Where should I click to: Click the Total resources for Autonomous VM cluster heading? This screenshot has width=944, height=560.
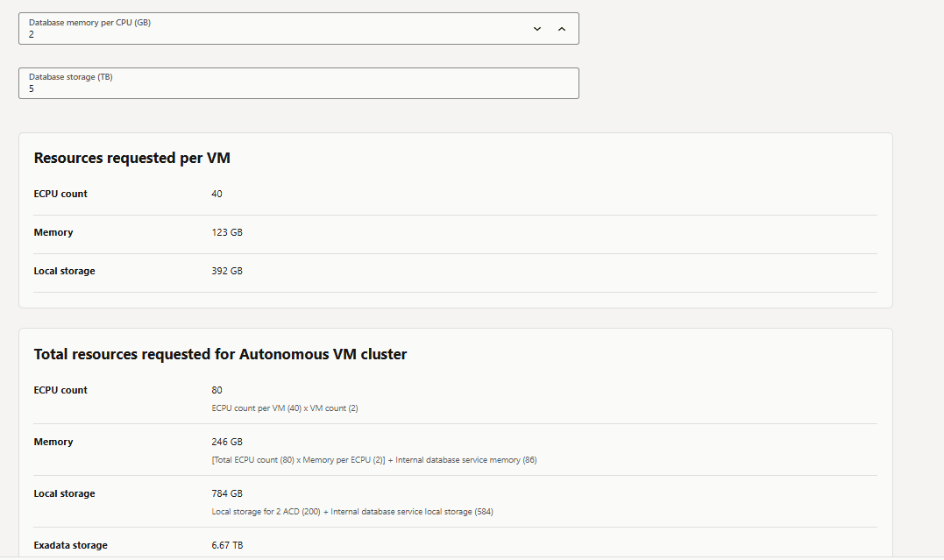[x=219, y=354]
